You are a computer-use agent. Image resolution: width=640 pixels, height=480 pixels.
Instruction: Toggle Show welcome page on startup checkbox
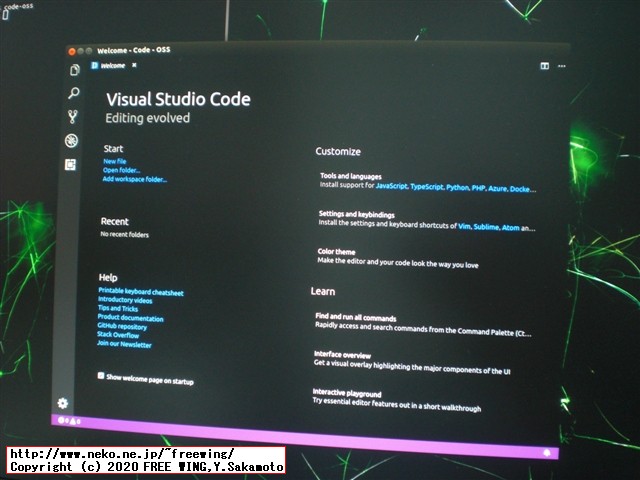101,376
